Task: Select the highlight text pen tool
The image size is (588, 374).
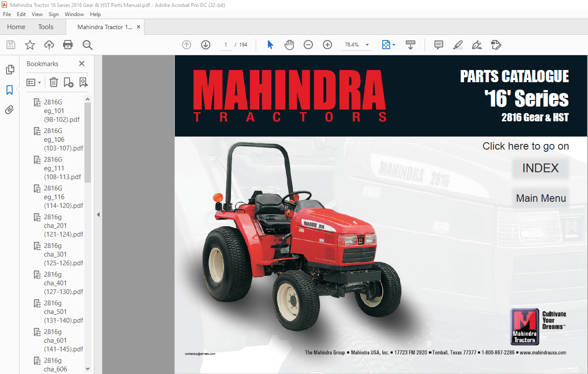Action: [458, 45]
